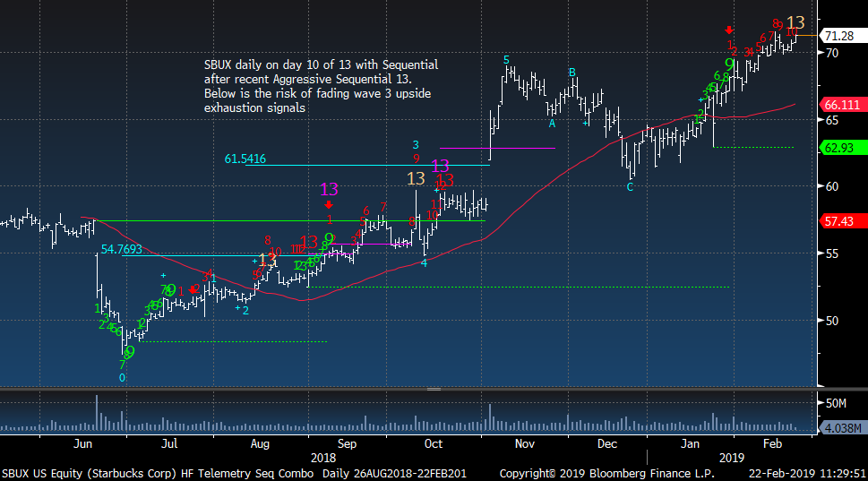Click the Nov month label
The image size is (868, 481).
coord(524,443)
